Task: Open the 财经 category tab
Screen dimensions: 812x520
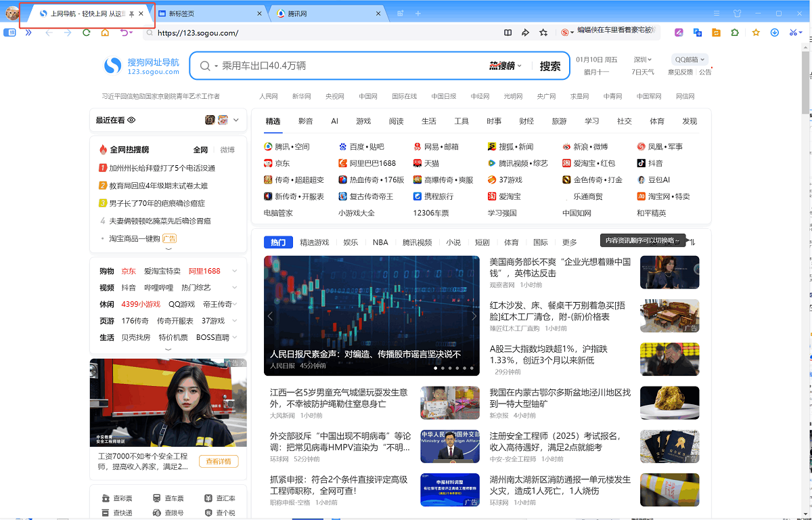Action: click(x=526, y=121)
